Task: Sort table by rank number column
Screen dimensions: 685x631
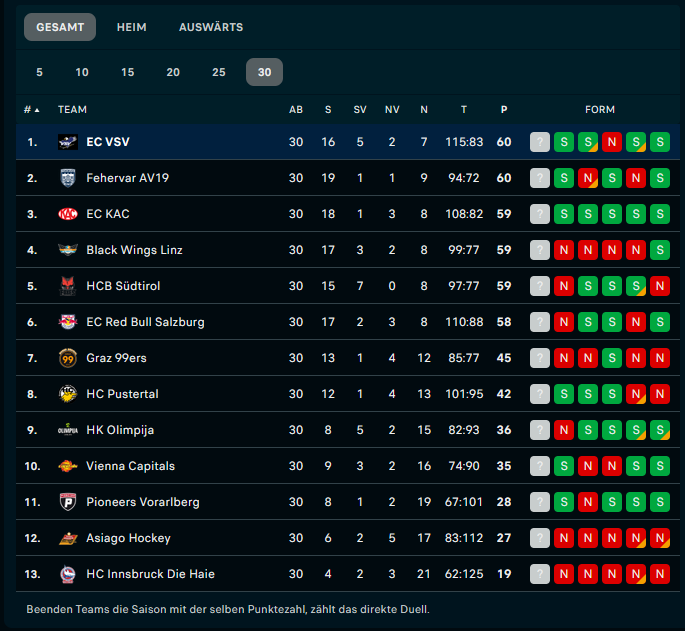Action: (31, 109)
